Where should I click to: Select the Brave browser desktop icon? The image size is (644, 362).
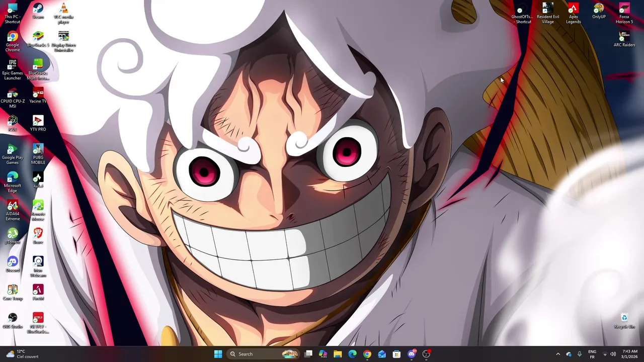[x=38, y=236]
